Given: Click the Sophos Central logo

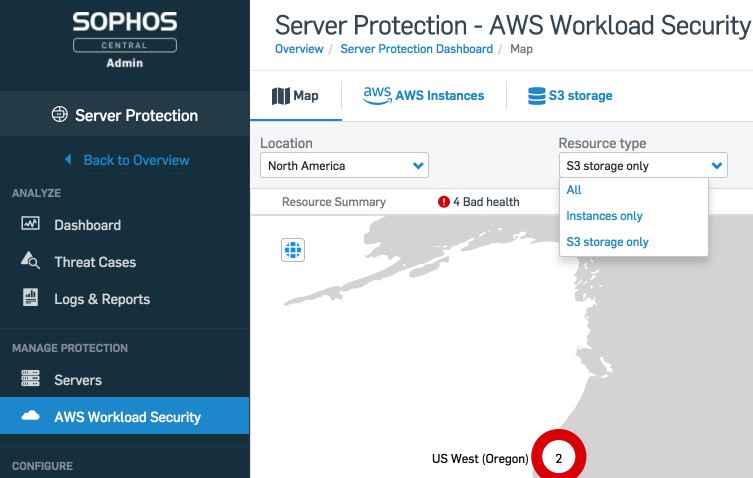Looking at the screenshot, I should (x=125, y=32).
